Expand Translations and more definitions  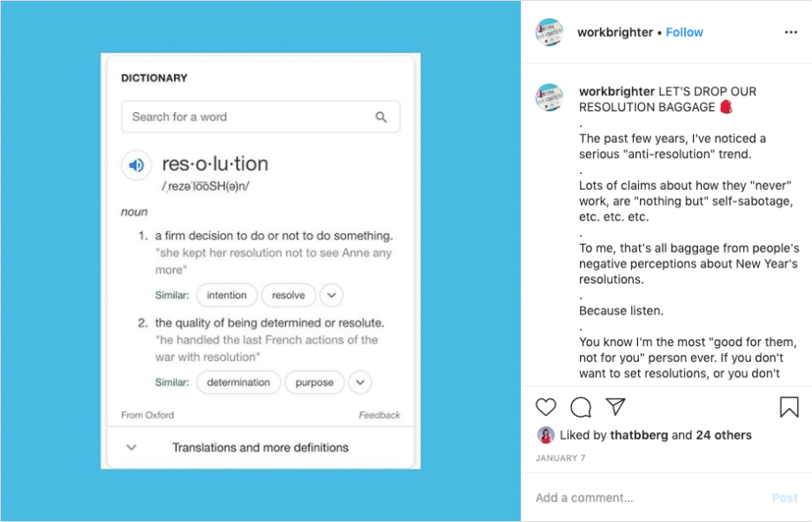260,448
